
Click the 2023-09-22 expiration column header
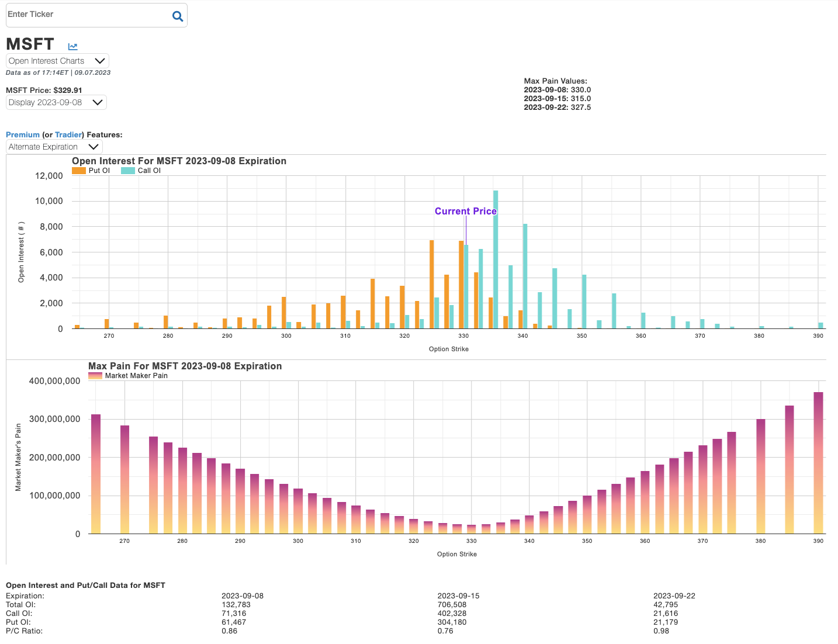click(674, 596)
